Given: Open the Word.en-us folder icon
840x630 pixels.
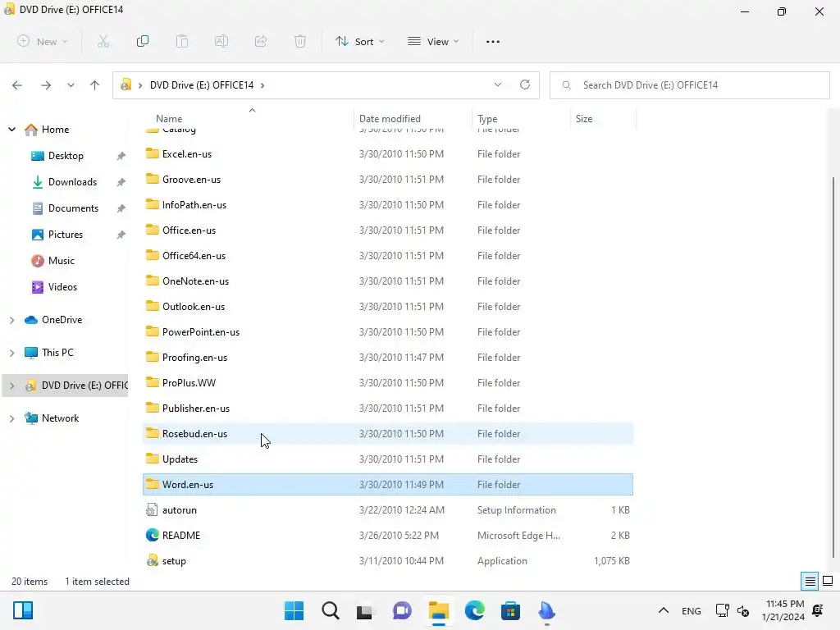Looking at the screenshot, I should (152, 484).
